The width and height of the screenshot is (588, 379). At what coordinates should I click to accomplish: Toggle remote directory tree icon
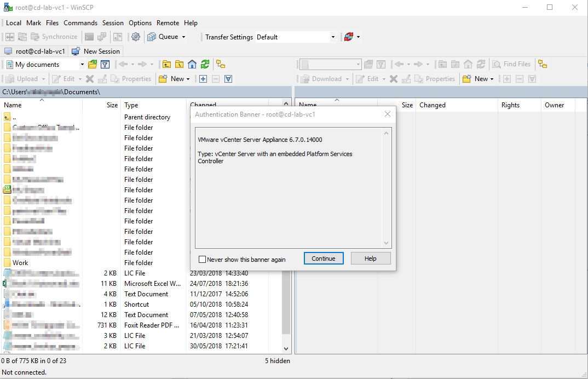click(543, 64)
